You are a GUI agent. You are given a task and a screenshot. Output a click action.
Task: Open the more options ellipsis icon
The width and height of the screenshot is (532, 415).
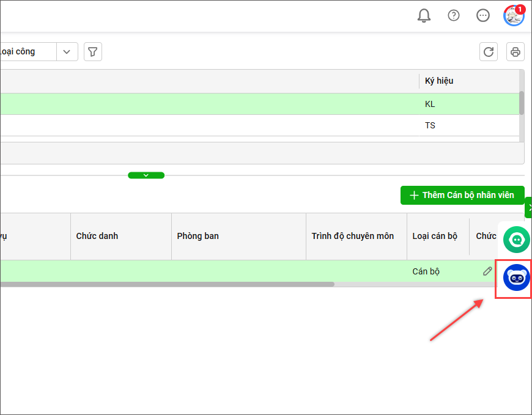[x=483, y=16]
